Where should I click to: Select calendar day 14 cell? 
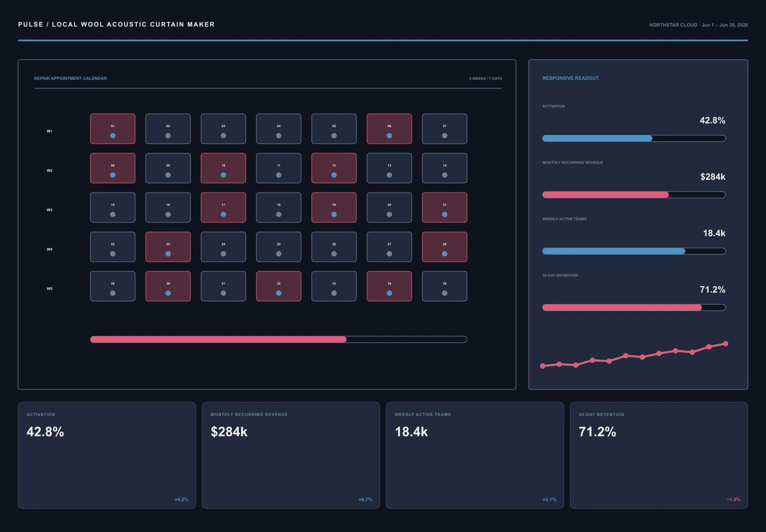point(445,168)
